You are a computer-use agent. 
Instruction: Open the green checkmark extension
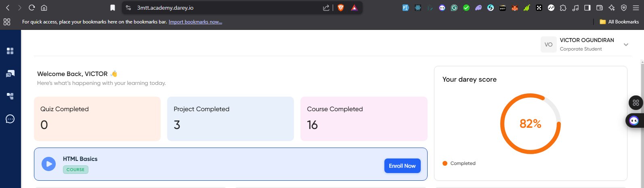click(466, 8)
